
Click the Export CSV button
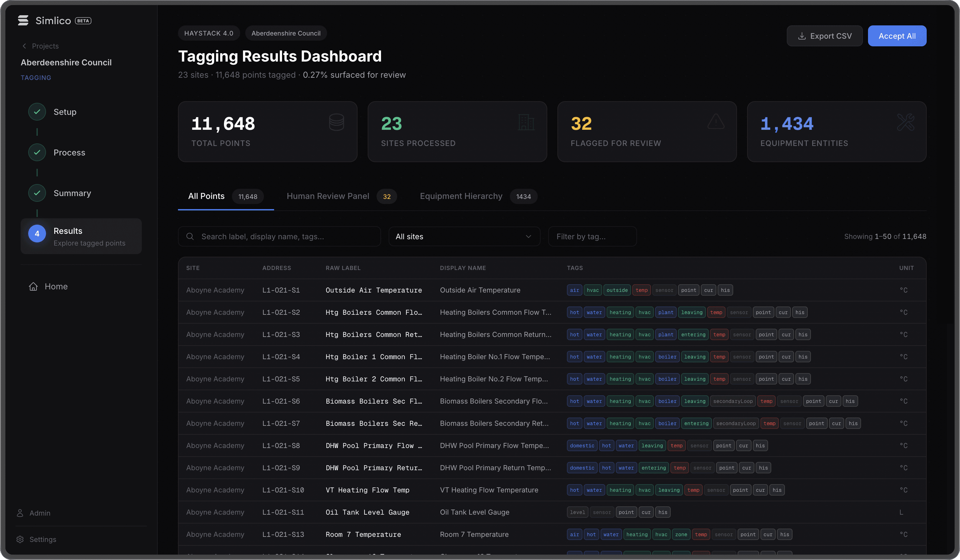(x=825, y=36)
